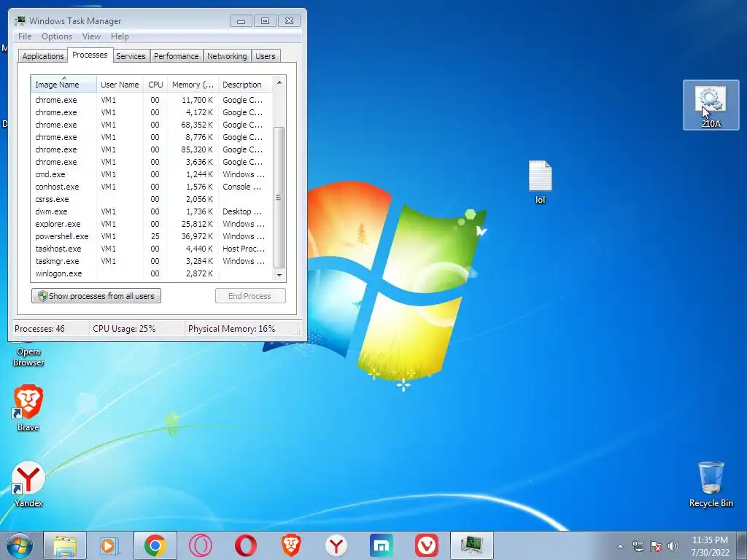Switch to the Services tab
The image size is (747, 560).
click(131, 56)
